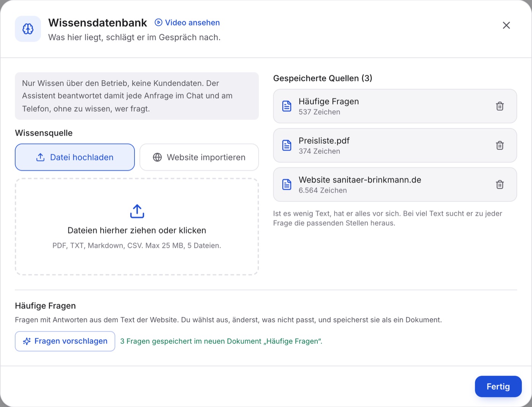Click the upload arrow icon in drop zone
Image resolution: width=532 pixels, height=407 pixels.
[137, 211]
